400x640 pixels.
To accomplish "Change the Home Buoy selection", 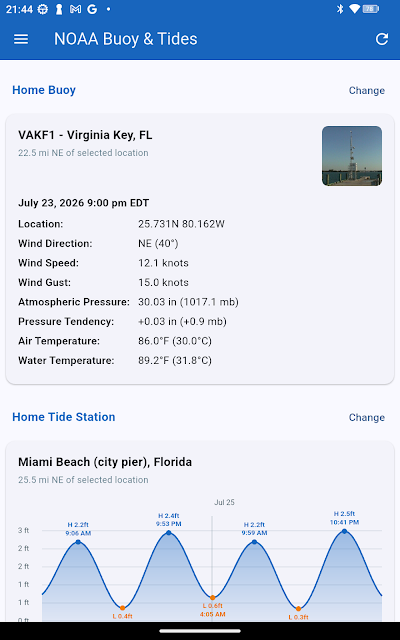I will [x=367, y=91].
